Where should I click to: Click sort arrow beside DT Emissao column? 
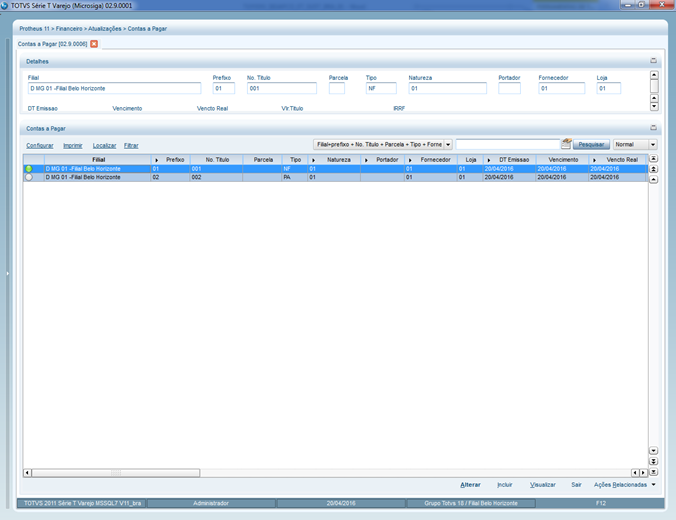tap(488, 160)
